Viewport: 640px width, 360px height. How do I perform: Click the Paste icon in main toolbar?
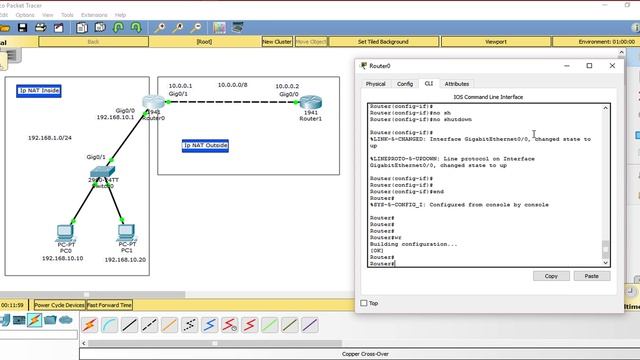click(100, 28)
